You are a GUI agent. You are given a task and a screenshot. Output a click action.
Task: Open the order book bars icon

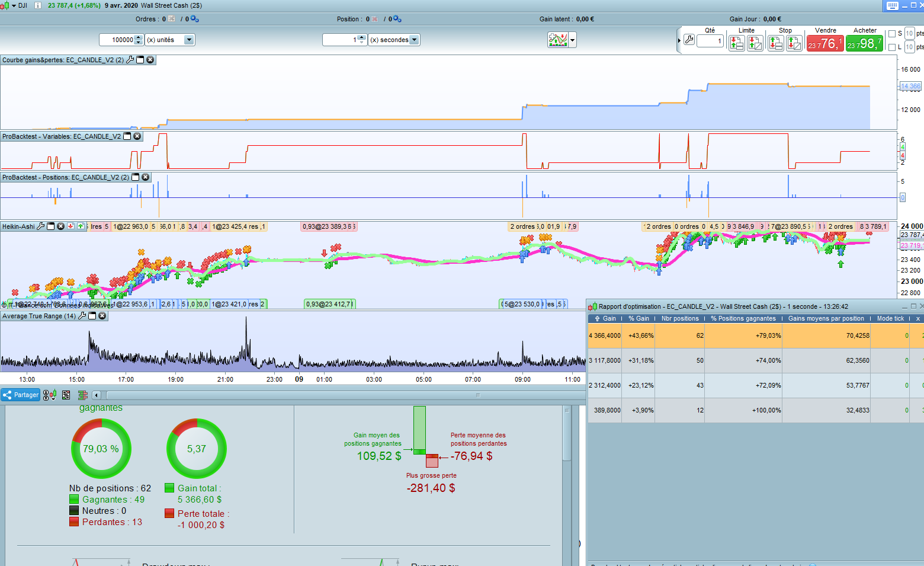coord(83,395)
